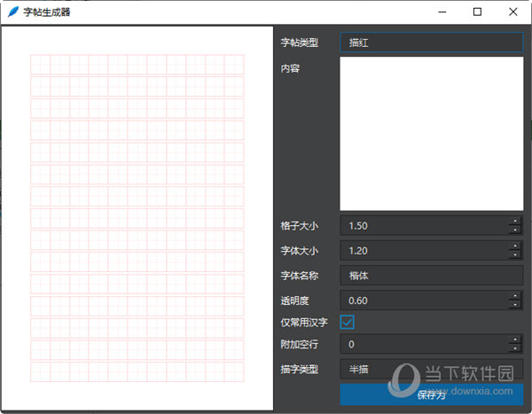Increase 透明度 with the up arrow
This screenshot has width=532, height=414.
click(x=515, y=296)
